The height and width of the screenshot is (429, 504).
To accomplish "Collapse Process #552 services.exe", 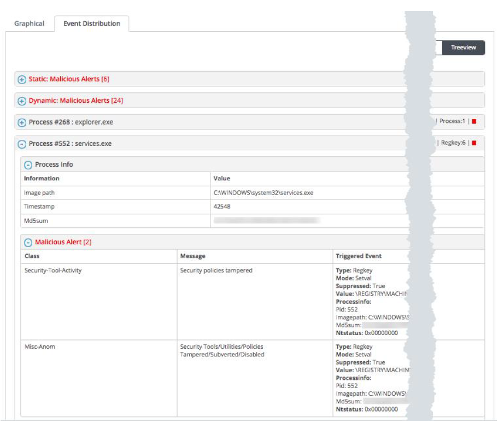I will click(22, 144).
